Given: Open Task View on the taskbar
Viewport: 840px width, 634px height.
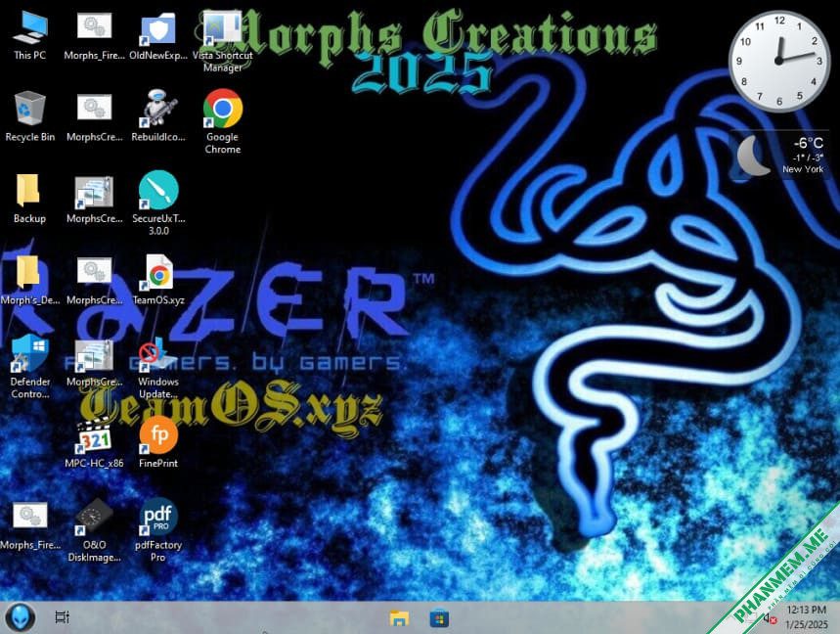Looking at the screenshot, I should [x=63, y=617].
